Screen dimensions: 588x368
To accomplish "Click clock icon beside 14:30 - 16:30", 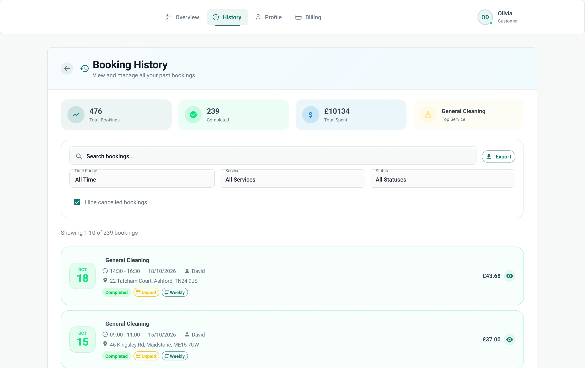I will 105,271.
